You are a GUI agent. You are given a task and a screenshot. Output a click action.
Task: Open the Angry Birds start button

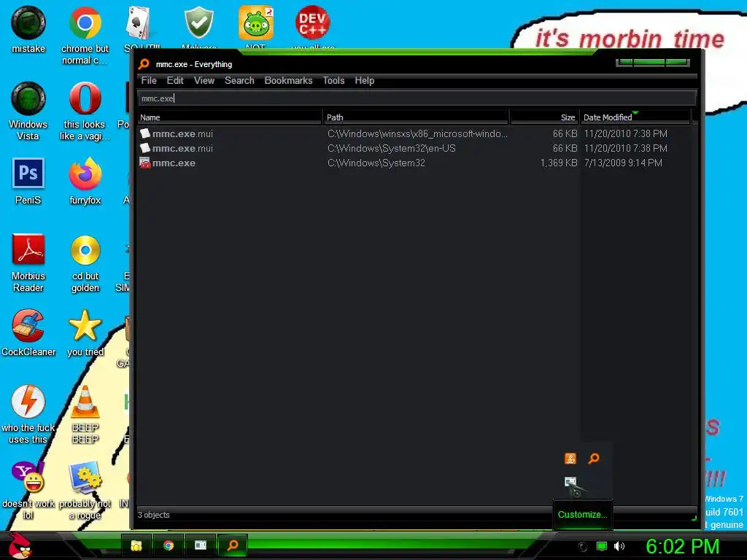click(x=20, y=545)
